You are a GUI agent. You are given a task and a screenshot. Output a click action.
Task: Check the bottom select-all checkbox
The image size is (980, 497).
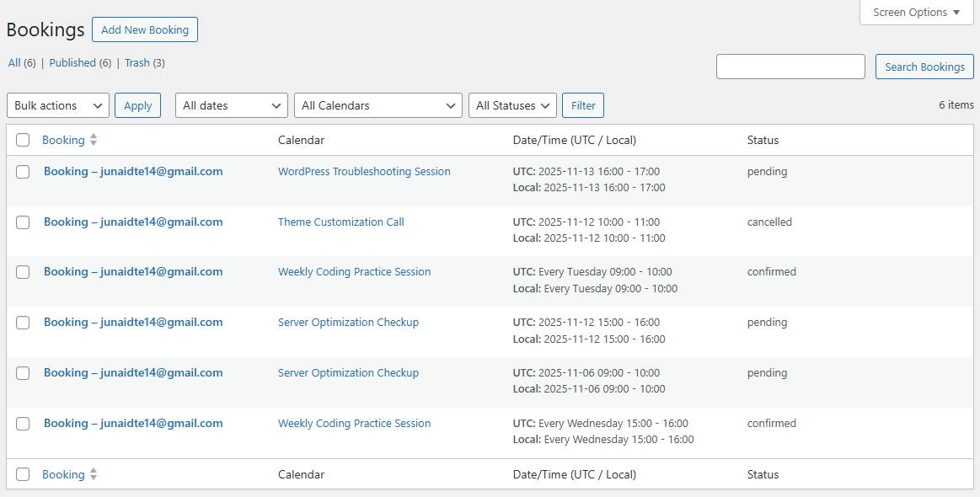(x=23, y=473)
